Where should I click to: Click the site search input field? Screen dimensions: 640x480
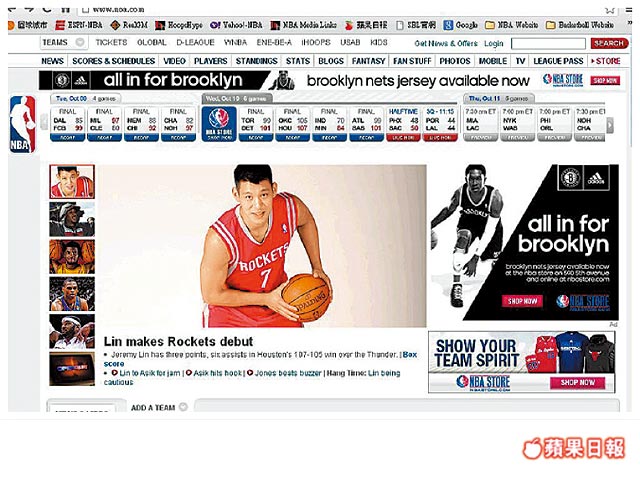point(548,44)
